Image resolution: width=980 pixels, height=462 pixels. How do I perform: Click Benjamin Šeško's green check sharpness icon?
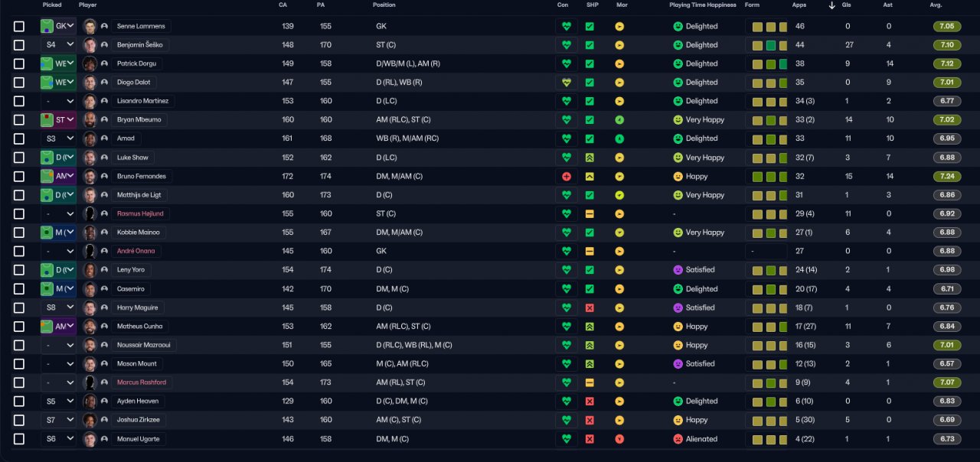pyautogui.click(x=590, y=45)
